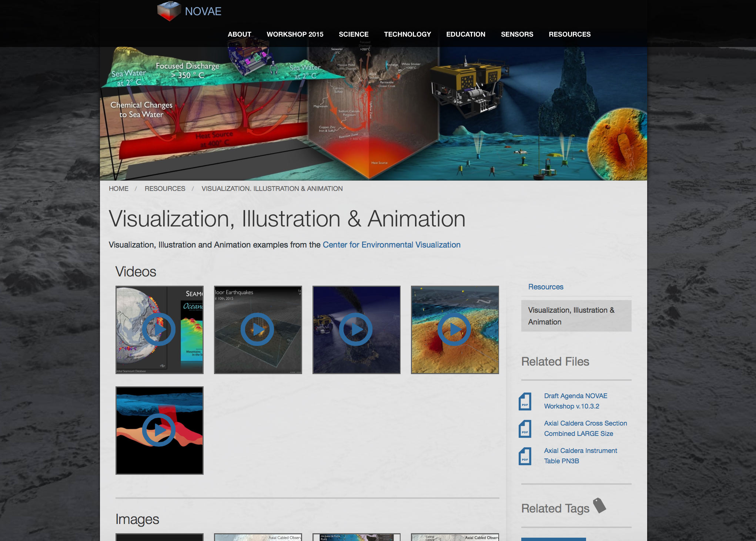The image size is (756, 541).
Task: Open the first image thumbnail under Images
Action: tap(159, 537)
